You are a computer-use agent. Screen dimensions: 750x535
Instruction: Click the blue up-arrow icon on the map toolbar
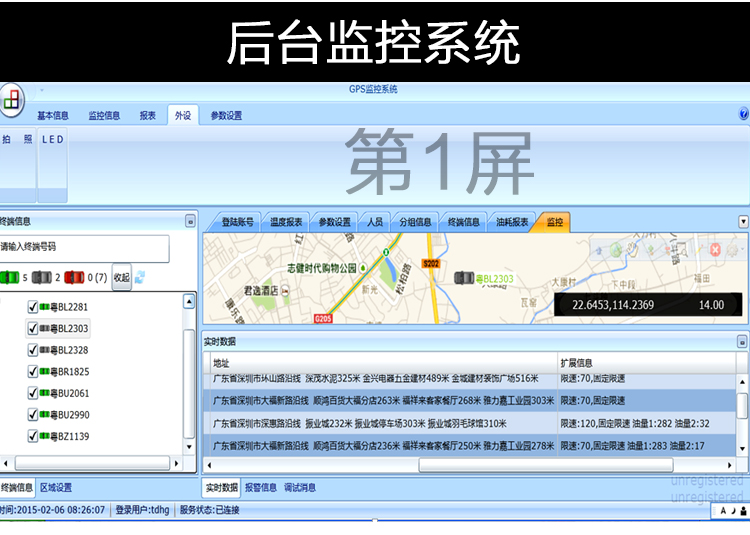click(599, 250)
